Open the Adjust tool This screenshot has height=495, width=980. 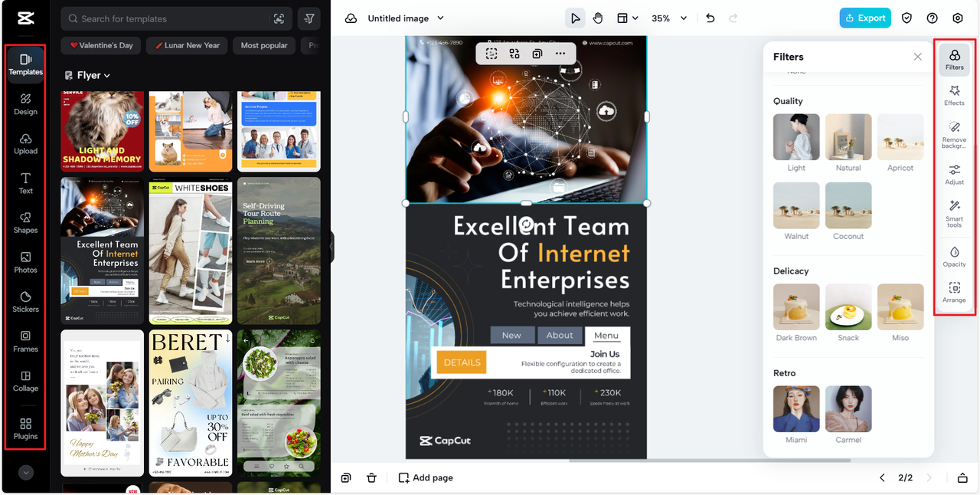954,174
